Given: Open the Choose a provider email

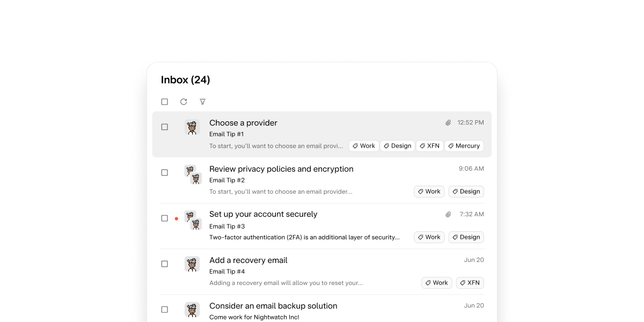Looking at the screenshot, I should point(243,123).
